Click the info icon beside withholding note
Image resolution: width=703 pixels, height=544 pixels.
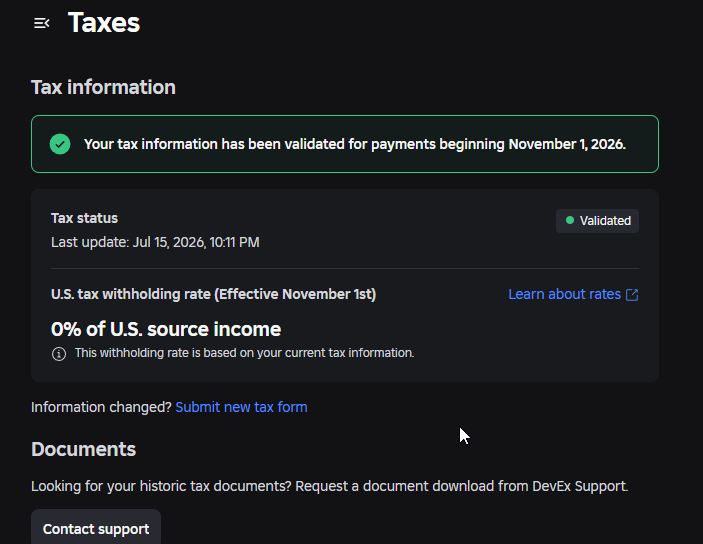(x=59, y=354)
